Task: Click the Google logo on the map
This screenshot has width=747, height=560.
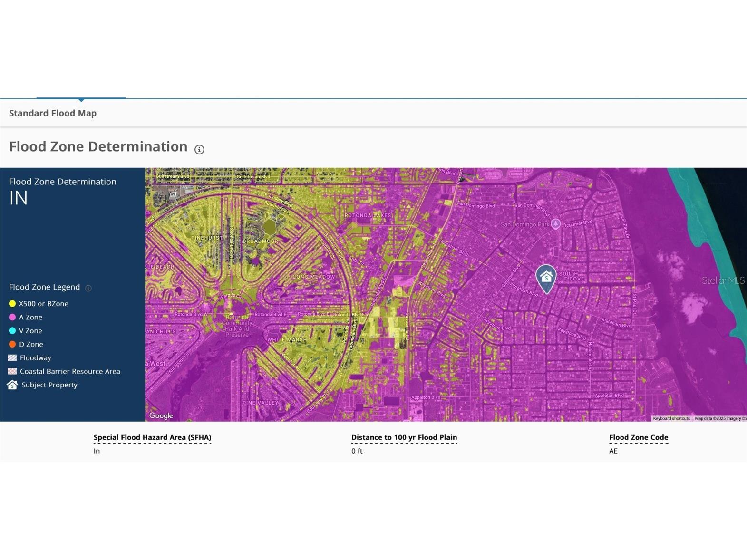Action: (161, 415)
